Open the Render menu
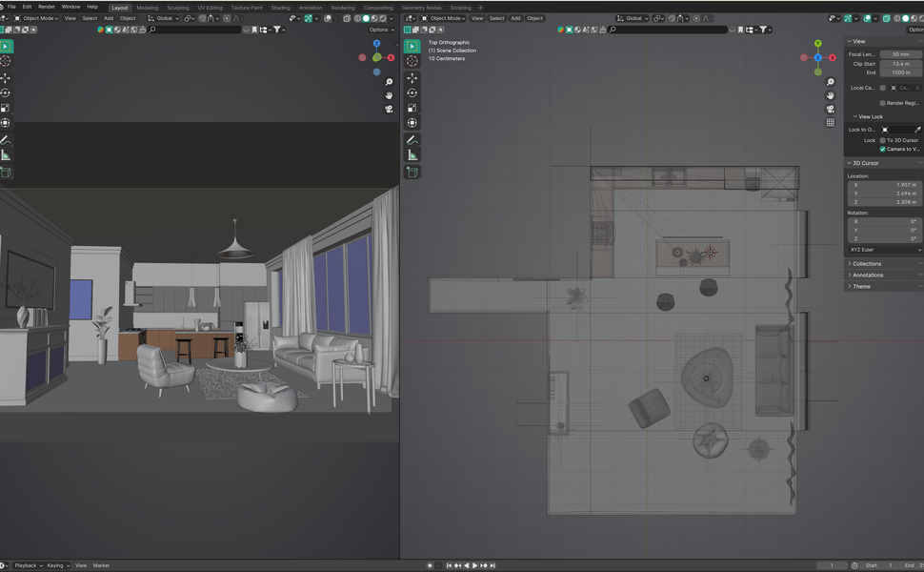 click(47, 7)
